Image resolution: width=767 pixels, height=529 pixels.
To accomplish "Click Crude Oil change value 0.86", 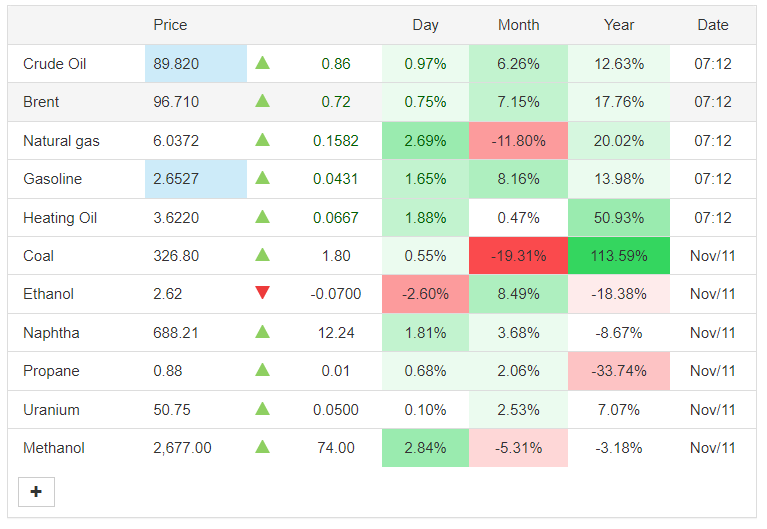I will pyautogui.click(x=336, y=64).
